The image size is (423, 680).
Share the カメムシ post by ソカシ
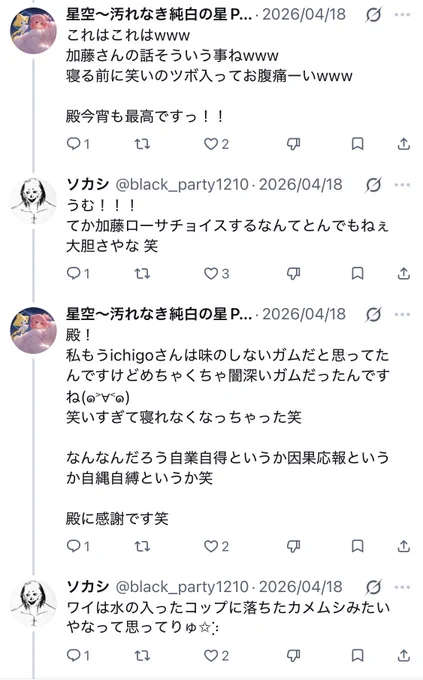403,655
